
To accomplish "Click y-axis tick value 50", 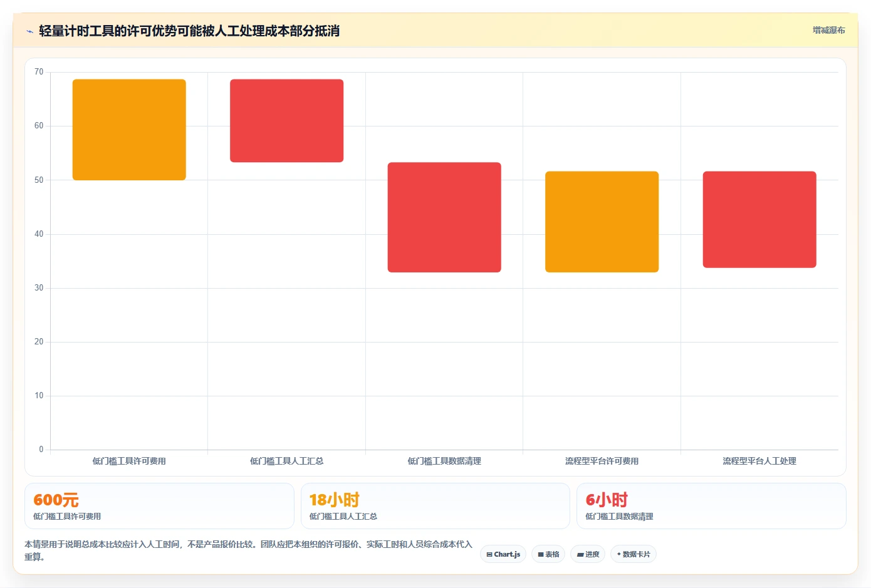I will pyautogui.click(x=39, y=180).
